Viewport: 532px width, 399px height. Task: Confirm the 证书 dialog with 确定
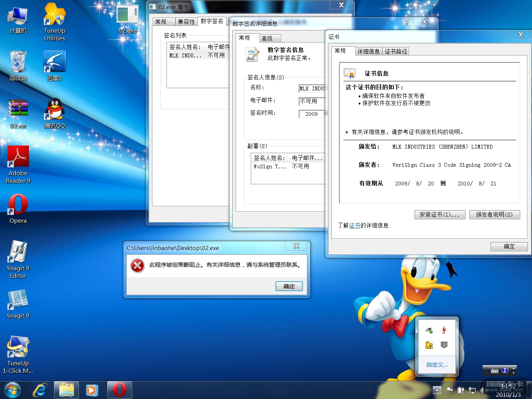pos(509,247)
